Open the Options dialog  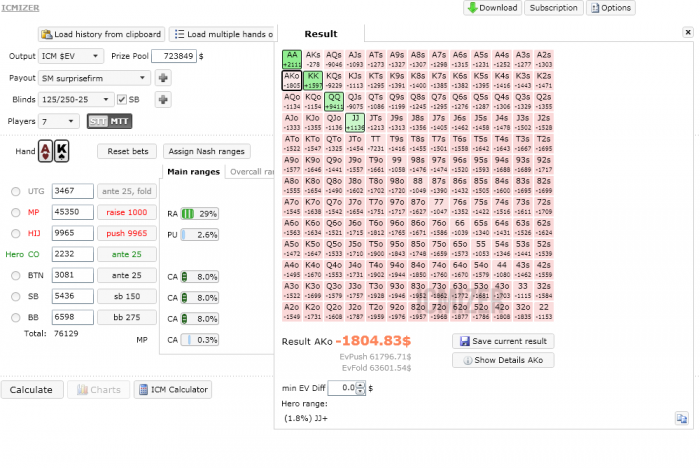coord(610,8)
